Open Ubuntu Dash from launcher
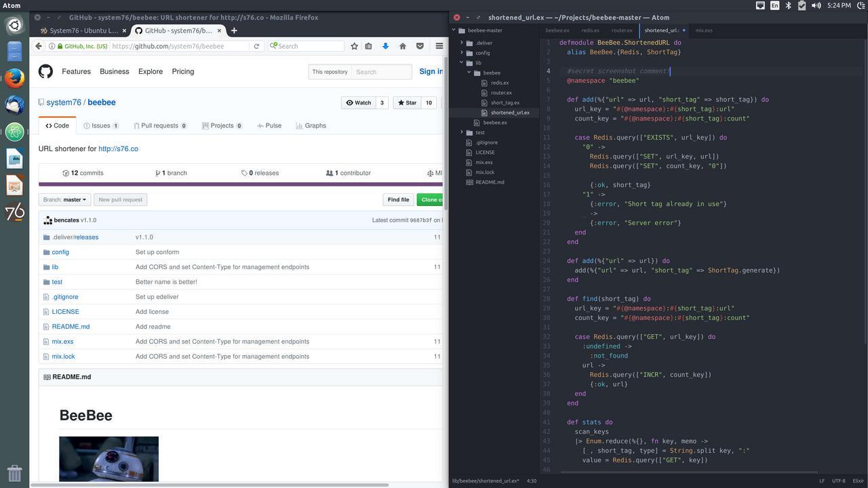Image resolution: width=868 pixels, height=488 pixels. (15, 25)
